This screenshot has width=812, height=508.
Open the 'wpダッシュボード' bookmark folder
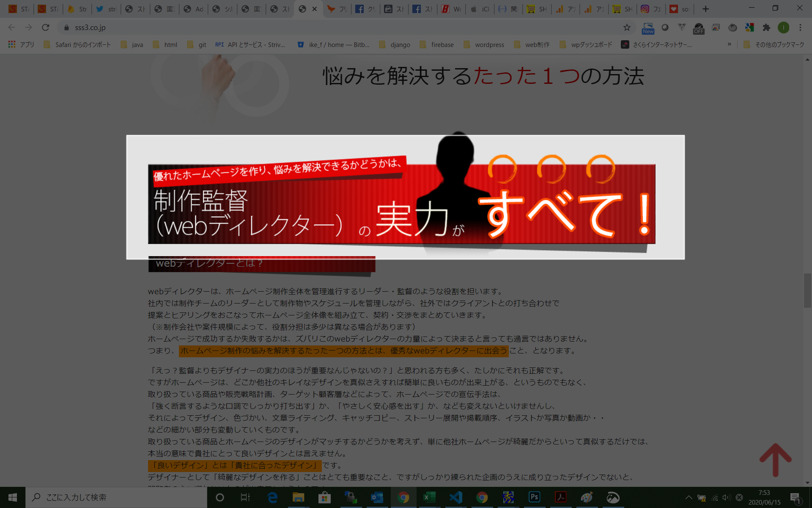tap(586, 44)
